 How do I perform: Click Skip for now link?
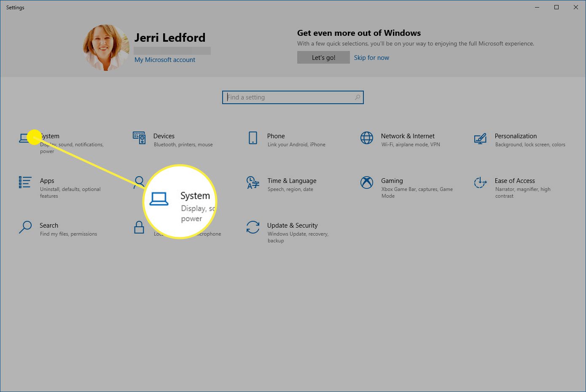point(371,58)
